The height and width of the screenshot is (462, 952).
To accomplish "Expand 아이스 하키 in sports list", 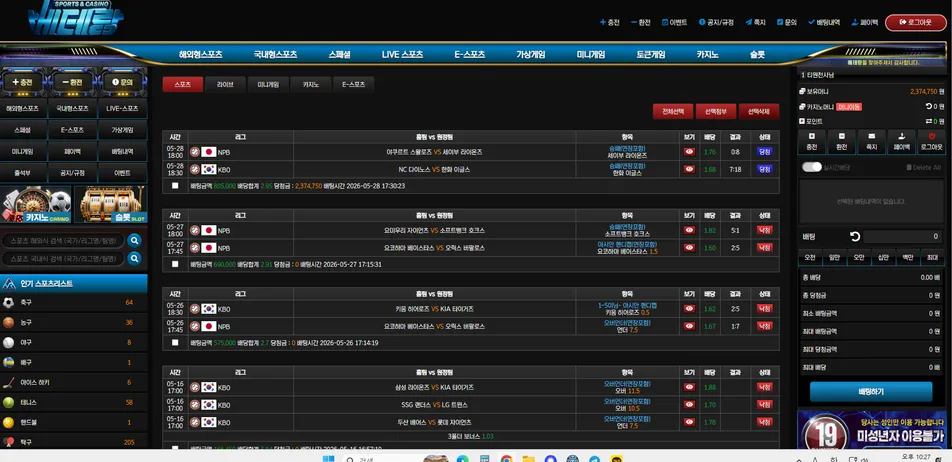I will tap(73, 382).
